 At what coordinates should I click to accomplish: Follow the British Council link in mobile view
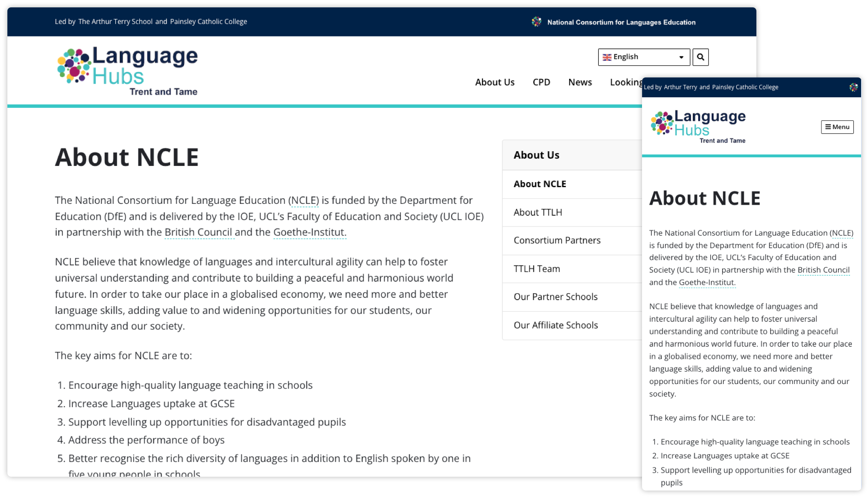(823, 270)
